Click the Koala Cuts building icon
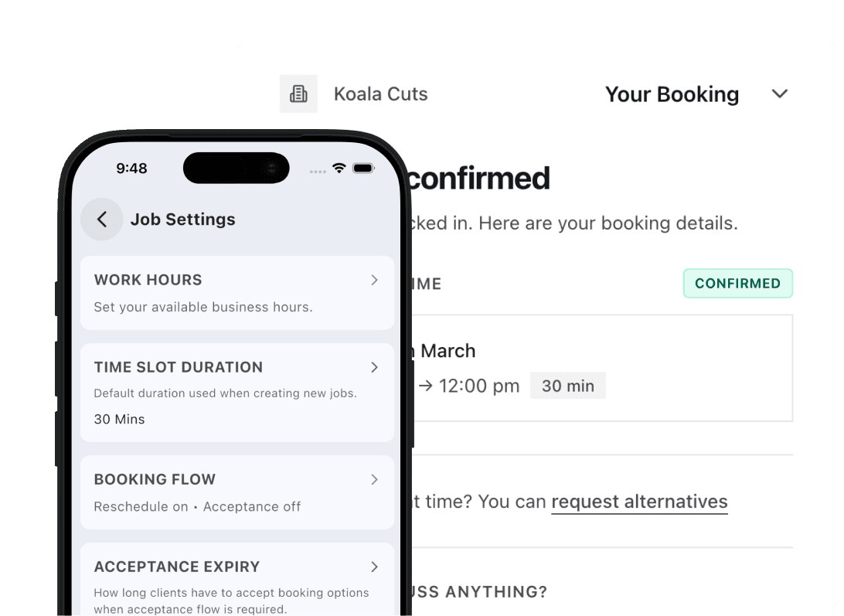Viewport: 844px width, 616px height. tap(298, 94)
